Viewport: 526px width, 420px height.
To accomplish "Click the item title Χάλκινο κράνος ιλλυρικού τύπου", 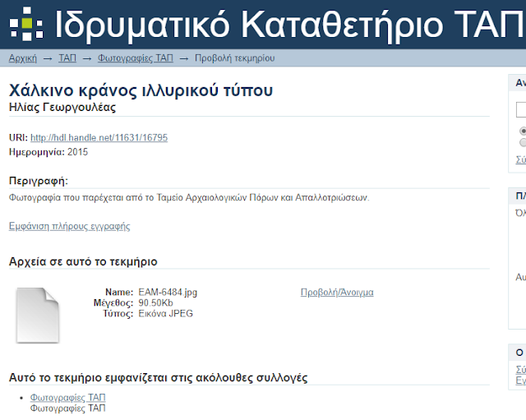I will pyautogui.click(x=141, y=90).
